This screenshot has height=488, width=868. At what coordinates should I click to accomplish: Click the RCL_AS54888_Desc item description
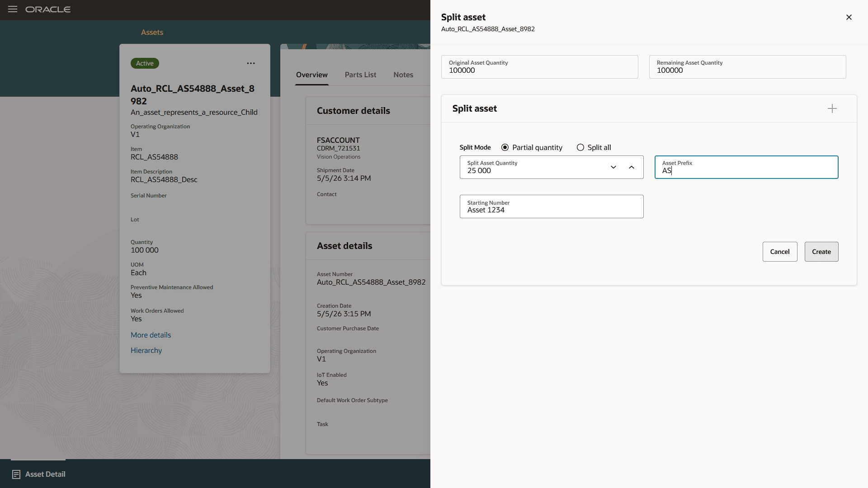(x=164, y=180)
